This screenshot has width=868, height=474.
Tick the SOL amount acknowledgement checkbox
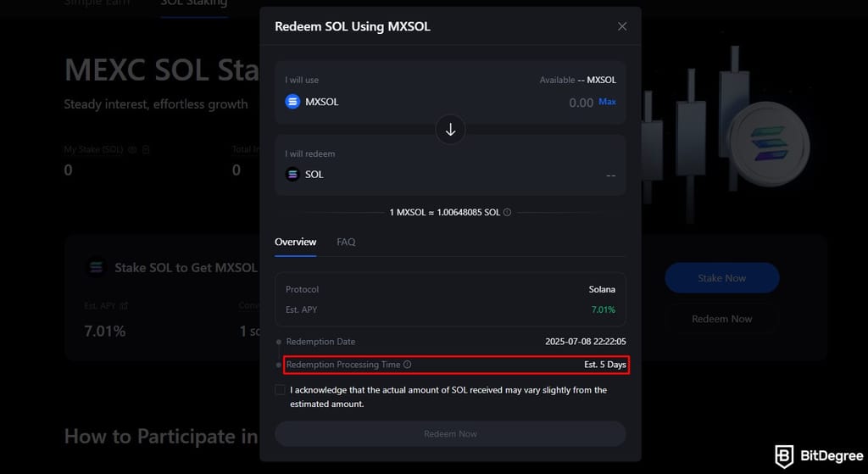click(280, 390)
